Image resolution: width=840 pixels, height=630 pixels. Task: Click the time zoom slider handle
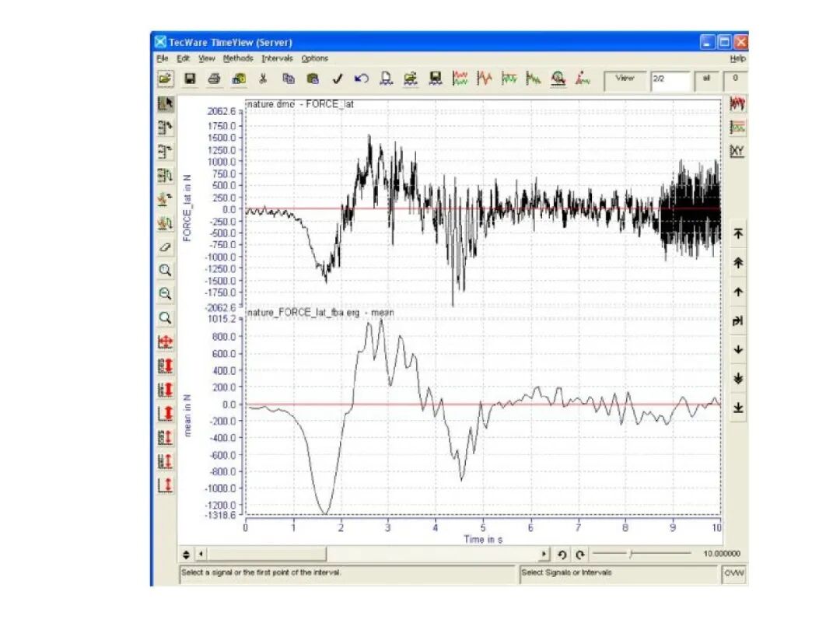pyautogui.click(x=631, y=554)
